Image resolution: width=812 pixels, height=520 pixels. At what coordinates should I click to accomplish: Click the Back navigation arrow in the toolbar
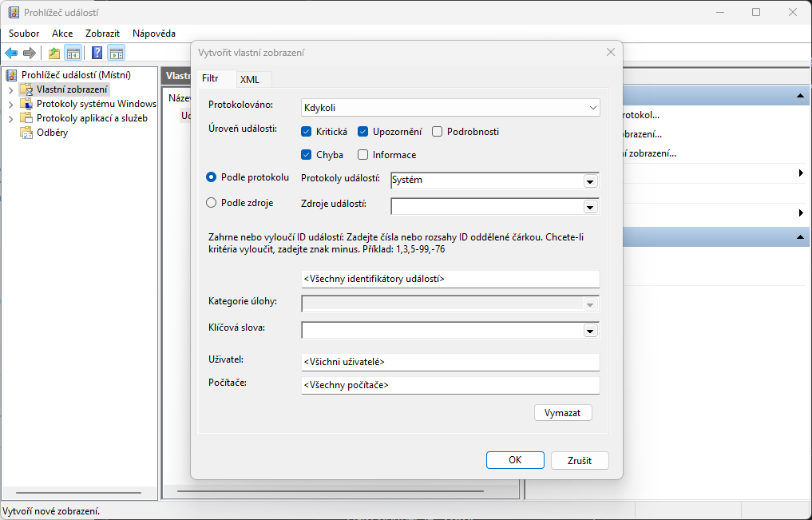10,53
